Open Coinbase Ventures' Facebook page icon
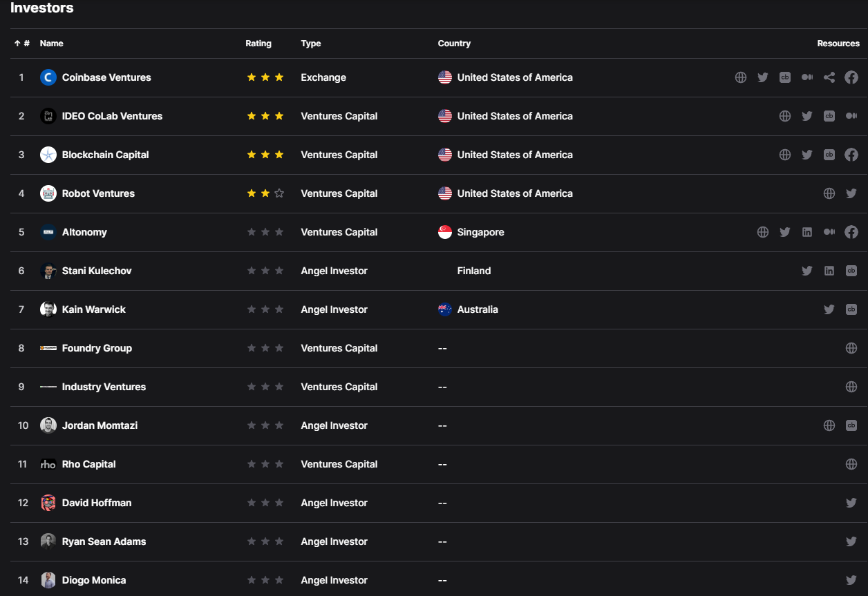868x596 pixels. click(x=851, y=77)
